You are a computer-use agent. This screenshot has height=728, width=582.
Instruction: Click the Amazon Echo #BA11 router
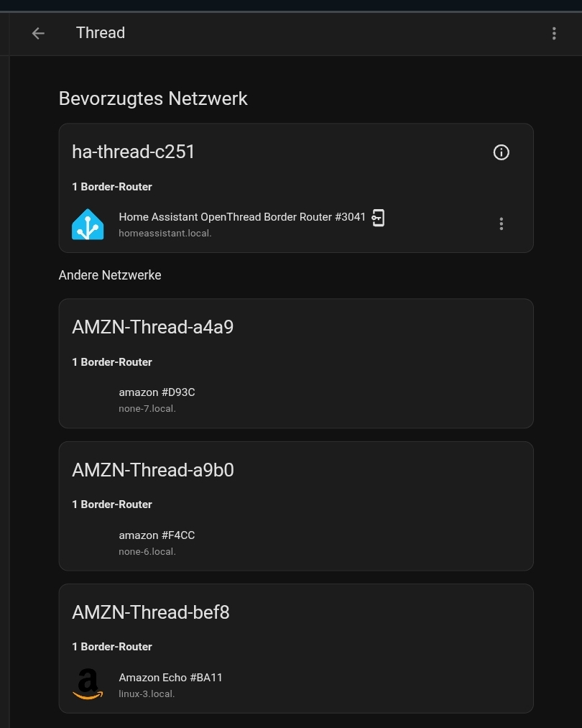[171, 678]
